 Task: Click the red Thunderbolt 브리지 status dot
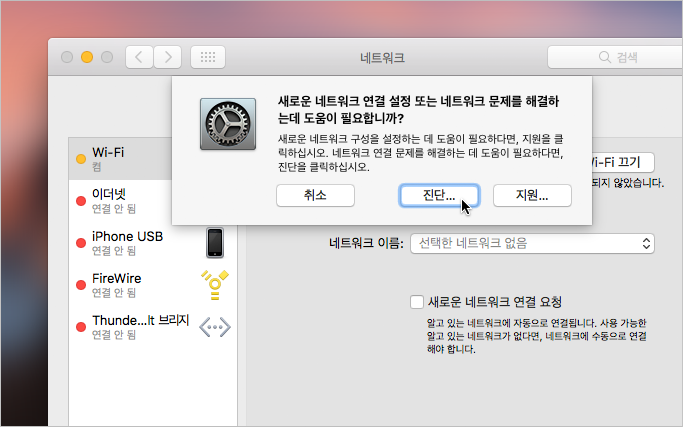pos(81,327)
